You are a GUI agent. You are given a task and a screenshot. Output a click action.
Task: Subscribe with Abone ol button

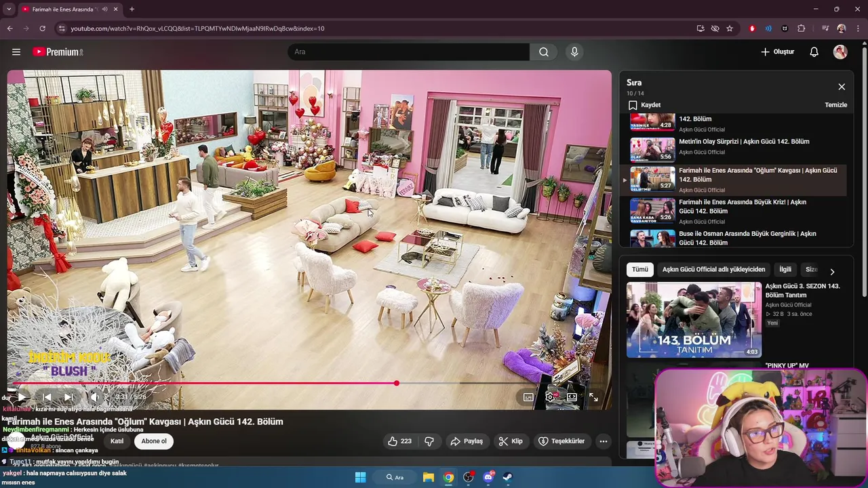(x=154, y=441)
